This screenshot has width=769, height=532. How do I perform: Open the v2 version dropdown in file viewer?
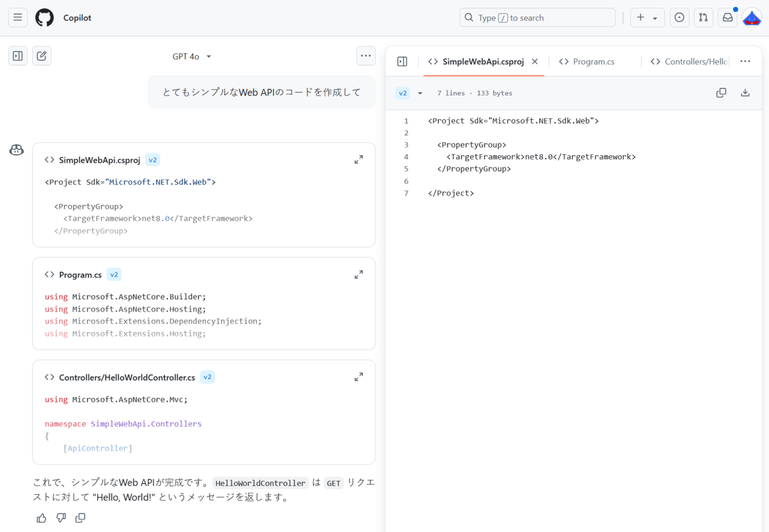coord(409,93)
